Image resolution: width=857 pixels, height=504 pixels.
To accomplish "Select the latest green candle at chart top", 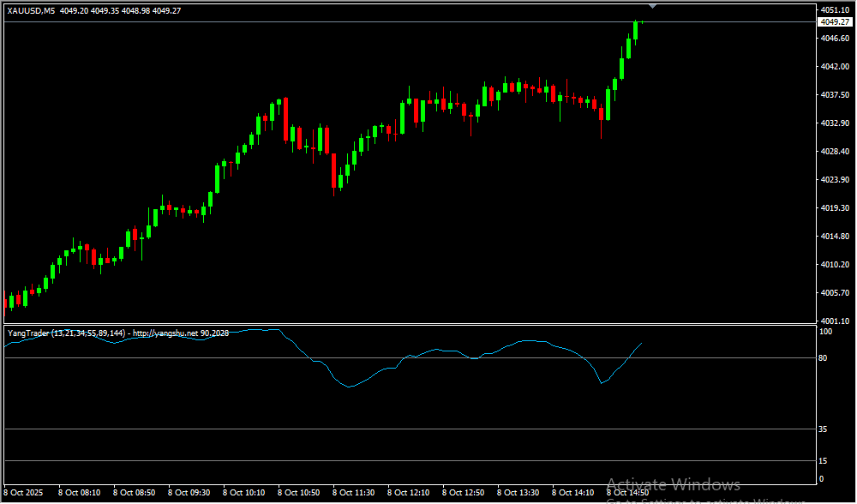I will point(636,30).
